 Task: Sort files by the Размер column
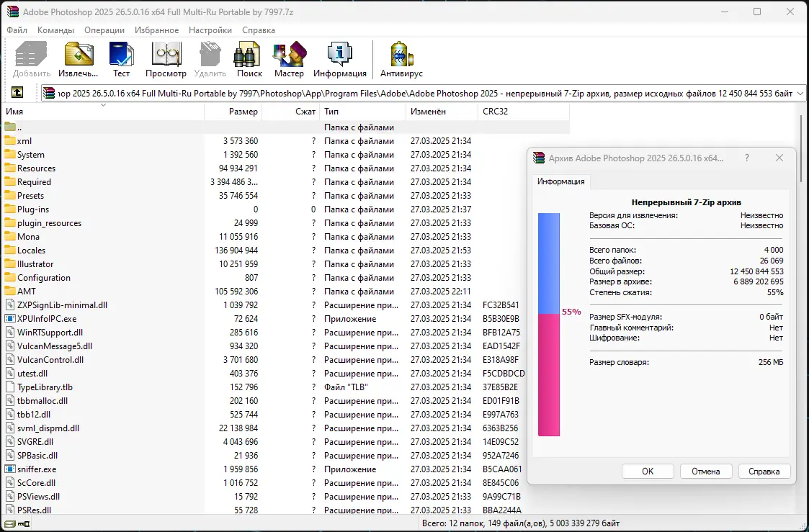(x=243, y=112)
